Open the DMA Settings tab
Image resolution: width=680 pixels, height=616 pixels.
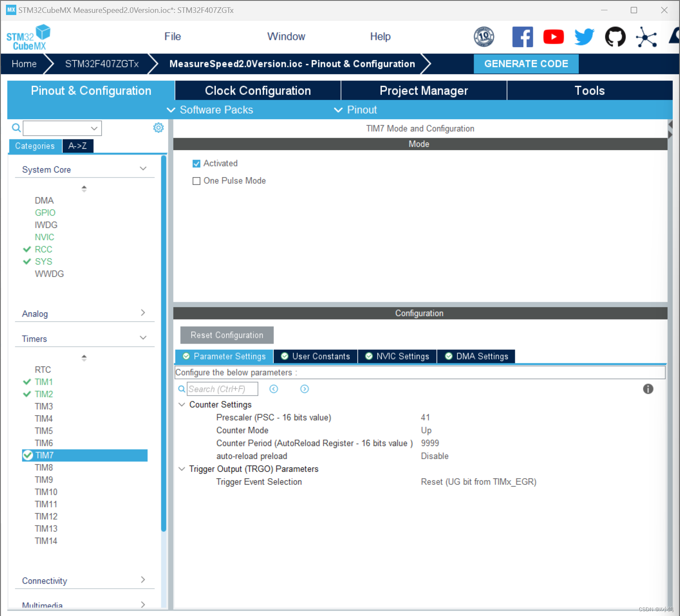(x=476, y=356)
